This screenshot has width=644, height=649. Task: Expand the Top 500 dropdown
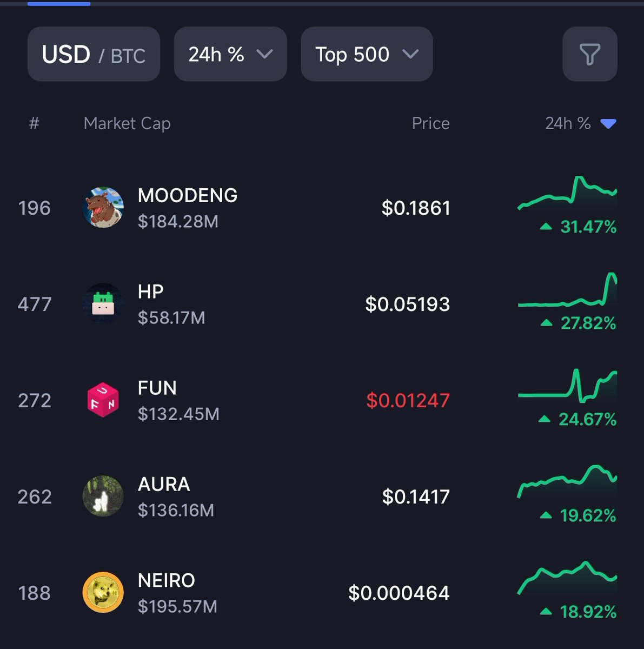click(367, 54)
